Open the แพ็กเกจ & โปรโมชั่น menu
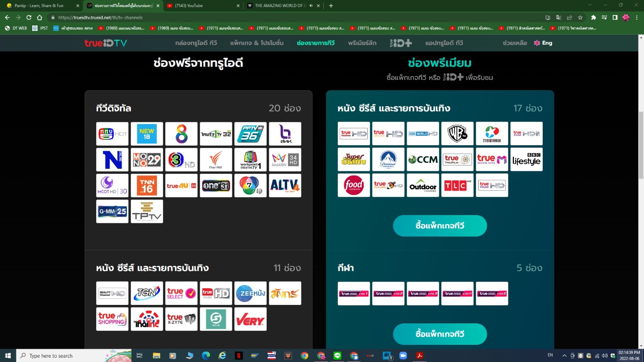 tap(257, 43)
